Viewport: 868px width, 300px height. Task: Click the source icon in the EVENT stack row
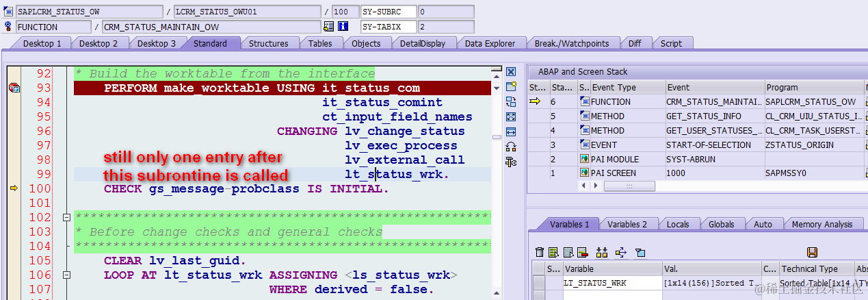(x=585, y=145)
